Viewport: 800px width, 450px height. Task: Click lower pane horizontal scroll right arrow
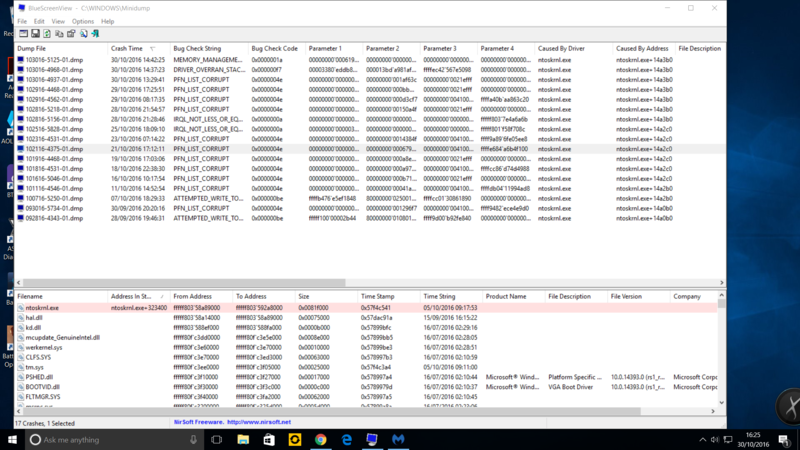point(713,411)
